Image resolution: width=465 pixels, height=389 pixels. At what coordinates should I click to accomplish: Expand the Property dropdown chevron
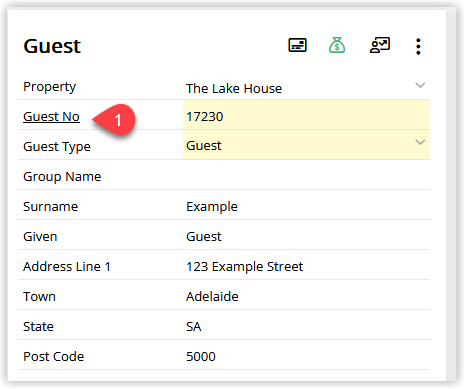point(420,85)
